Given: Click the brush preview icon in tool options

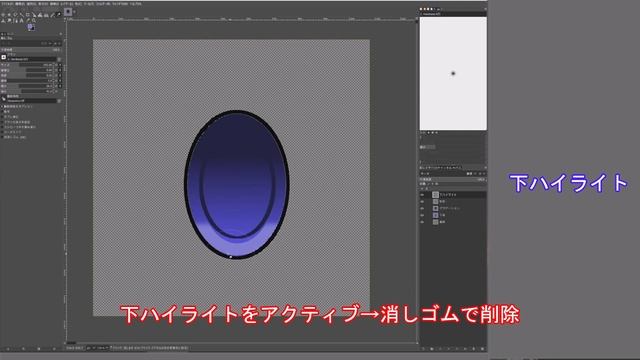Looking at the screenshot, I should click(3, 57).
